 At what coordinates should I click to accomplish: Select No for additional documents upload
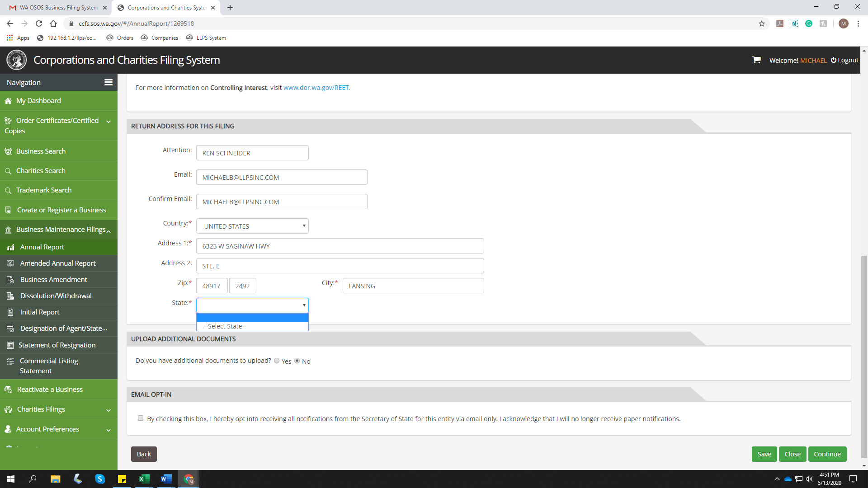pyautogui.click(x=297, y=361)
